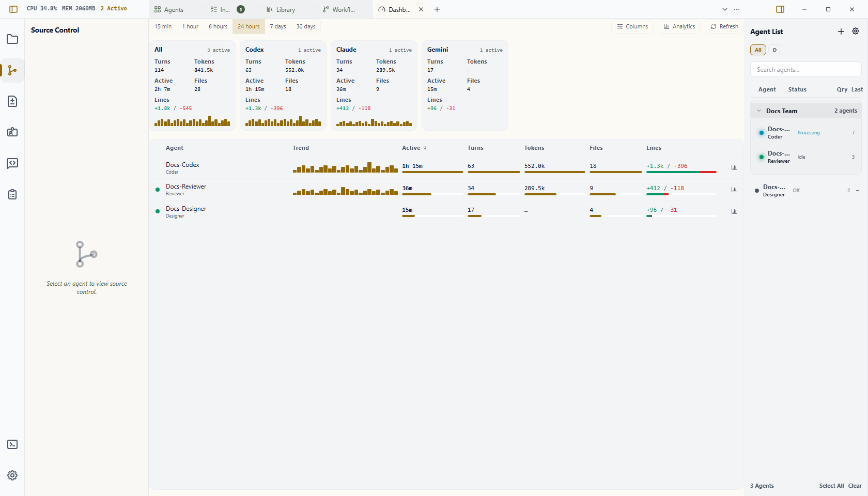Open the document-plus icon in sidebar
Image resolution: width=868 pixels, height=496 pixels.
point(12,101)
